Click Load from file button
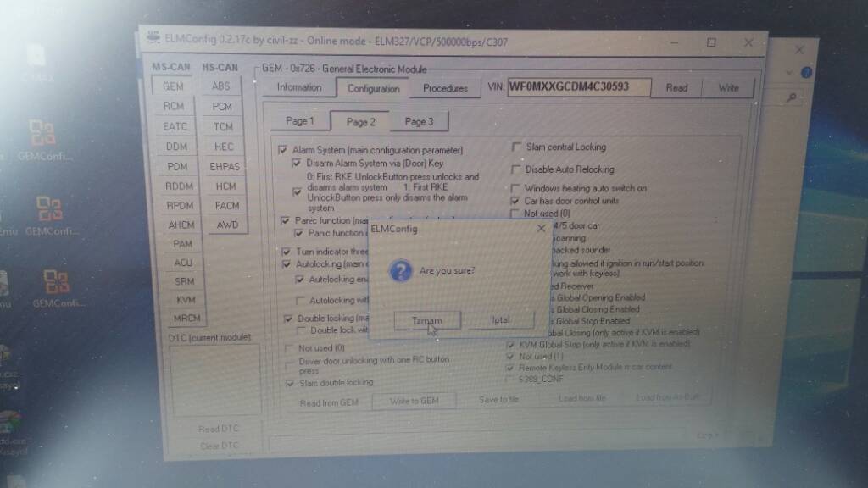The image size is (868, 488). click(x=582, y=398)
